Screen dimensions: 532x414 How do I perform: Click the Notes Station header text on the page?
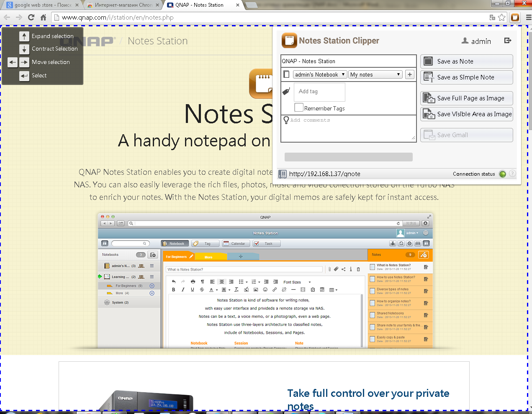pyautogui.click(x=157, y=41)
